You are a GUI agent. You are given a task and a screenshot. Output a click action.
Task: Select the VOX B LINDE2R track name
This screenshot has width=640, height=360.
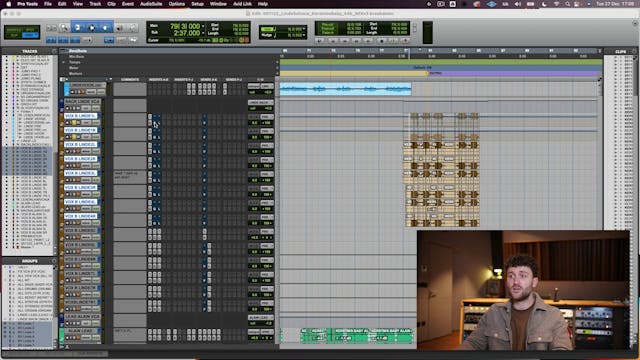[81, 159]
